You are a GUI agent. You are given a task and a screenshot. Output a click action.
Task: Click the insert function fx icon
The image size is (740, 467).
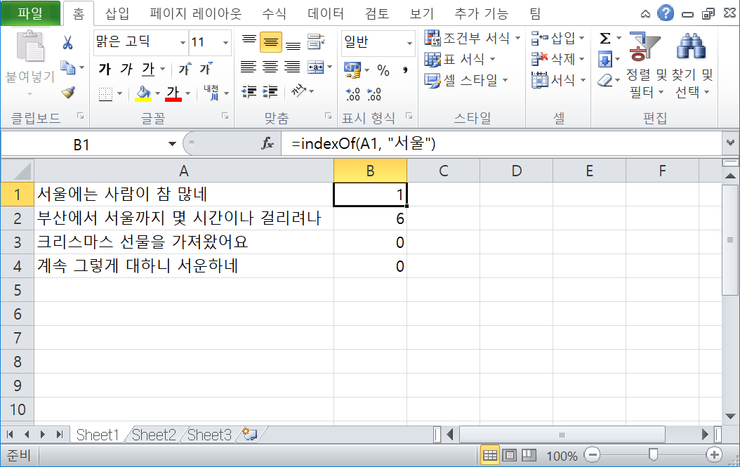point(267,144)
